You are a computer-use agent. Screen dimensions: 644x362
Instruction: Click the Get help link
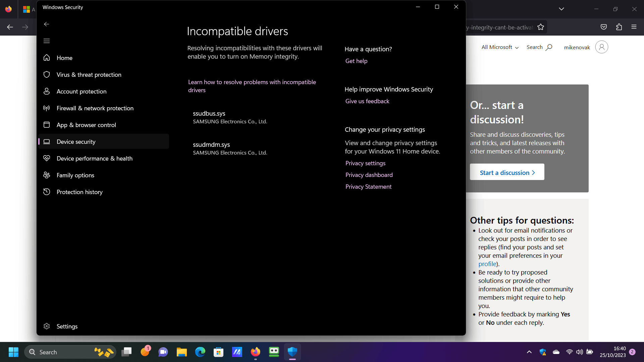click(x=356, y=61)
